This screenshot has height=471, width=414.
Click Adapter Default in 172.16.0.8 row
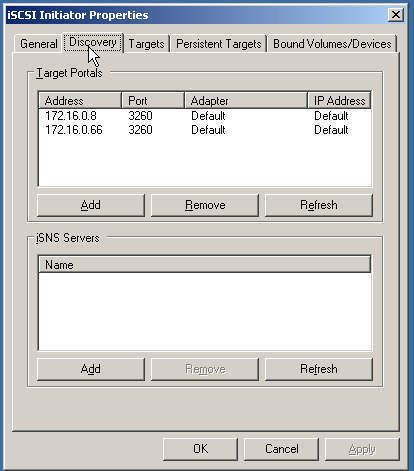tap(208, 116)
